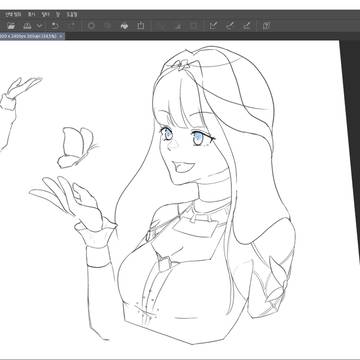360x360 pixels.
Task: Open the Selection menu in menu bar
Action: click(x=14, y=14)
